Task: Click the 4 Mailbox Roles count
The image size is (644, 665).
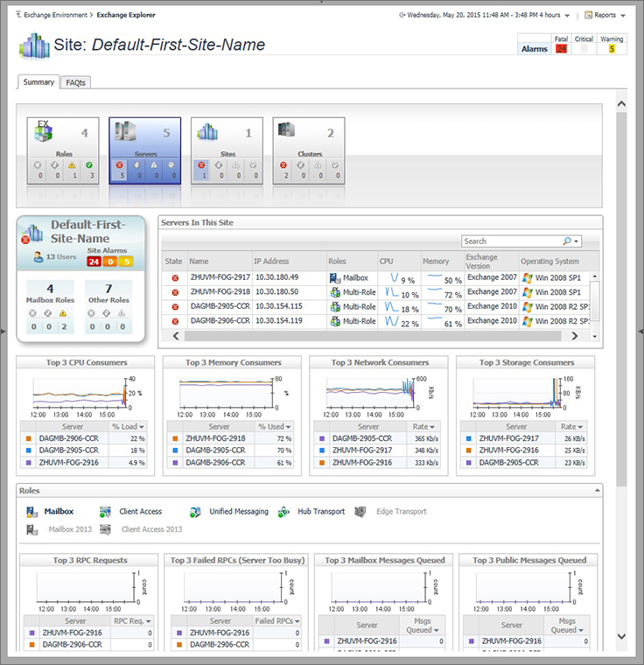Action: point(50,289)
